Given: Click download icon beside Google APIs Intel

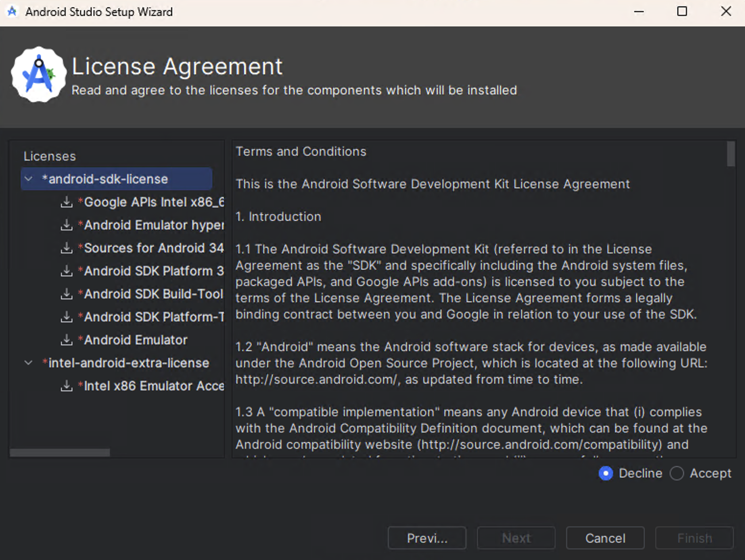Looking at the screenshot, I should point(67,202).
